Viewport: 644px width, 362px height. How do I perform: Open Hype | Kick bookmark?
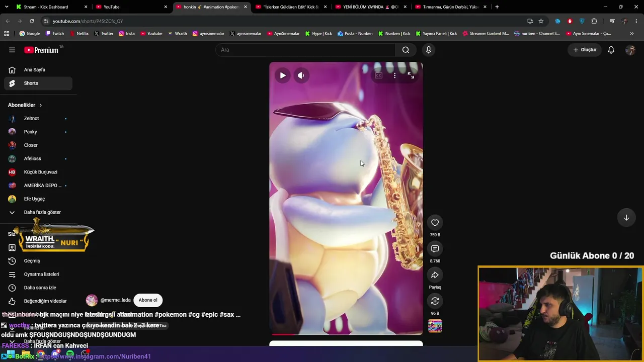click(318, 34)
